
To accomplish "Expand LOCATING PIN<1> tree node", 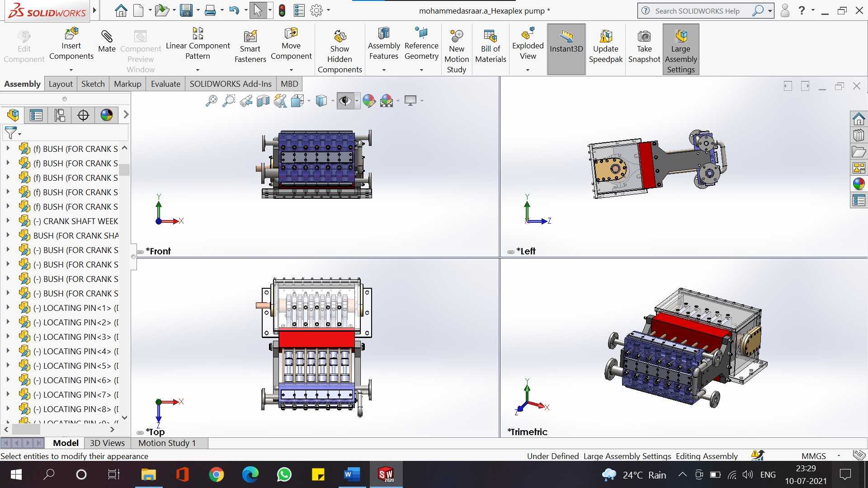I will coord(8,308).
